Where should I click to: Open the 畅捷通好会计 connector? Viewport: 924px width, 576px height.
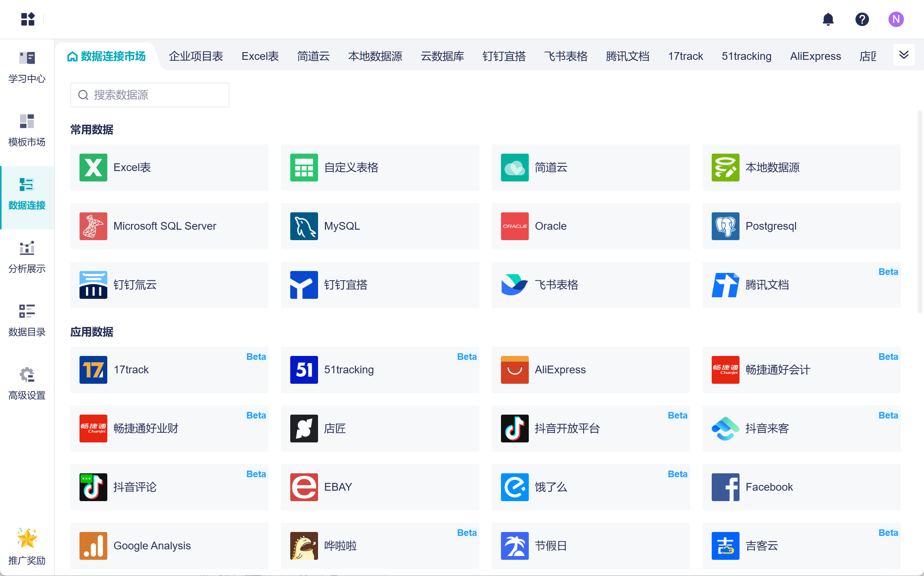[802, 370]
